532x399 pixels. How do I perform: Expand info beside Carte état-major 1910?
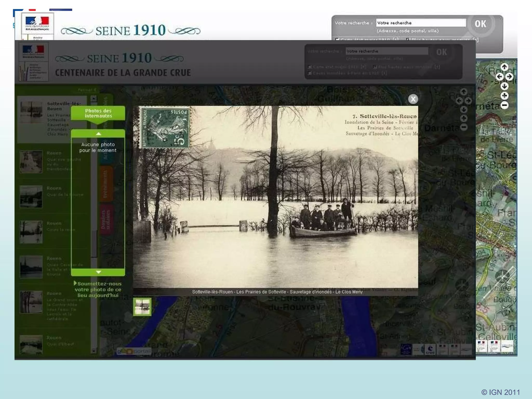(363, 67)
